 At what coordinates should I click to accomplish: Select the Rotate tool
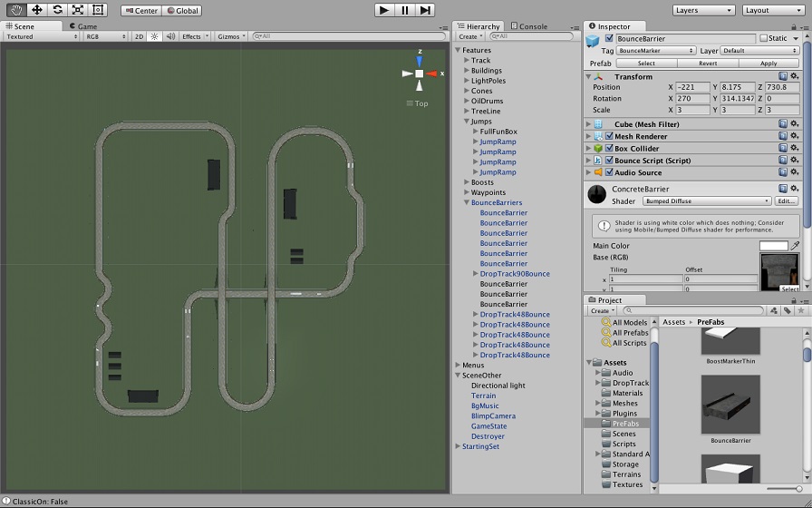tap(57, 10)
